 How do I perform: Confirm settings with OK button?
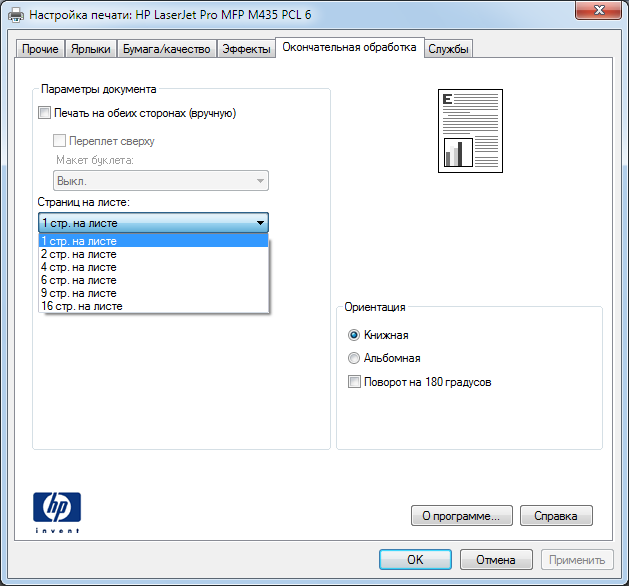click(415, 560)
